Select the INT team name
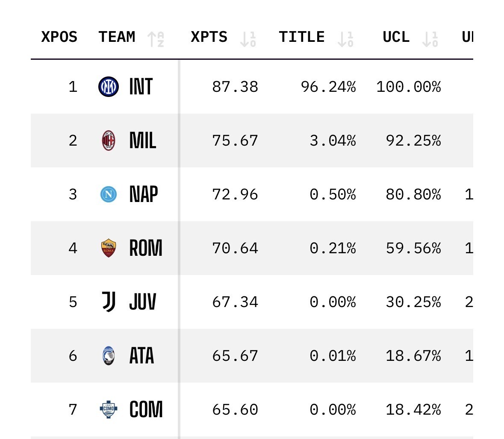Screen dimensions: 504x439 point(141,87)
